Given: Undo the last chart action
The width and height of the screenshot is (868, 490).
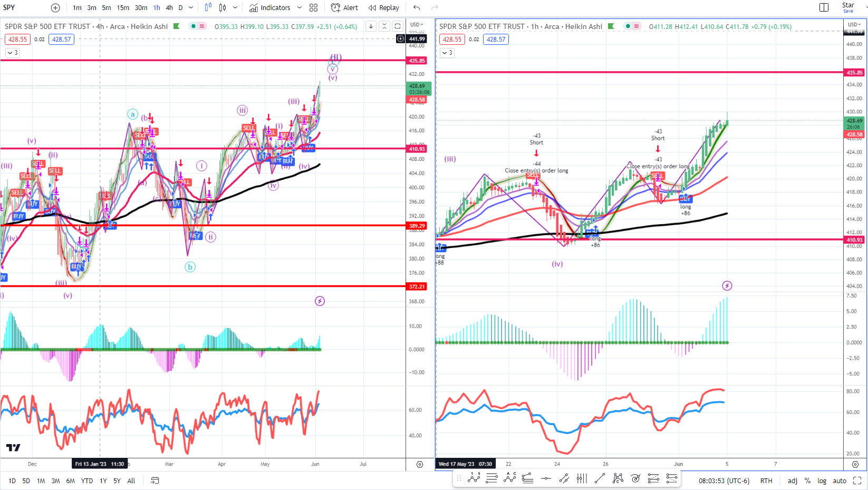Looking at the screenshot, I should (417, 8).
